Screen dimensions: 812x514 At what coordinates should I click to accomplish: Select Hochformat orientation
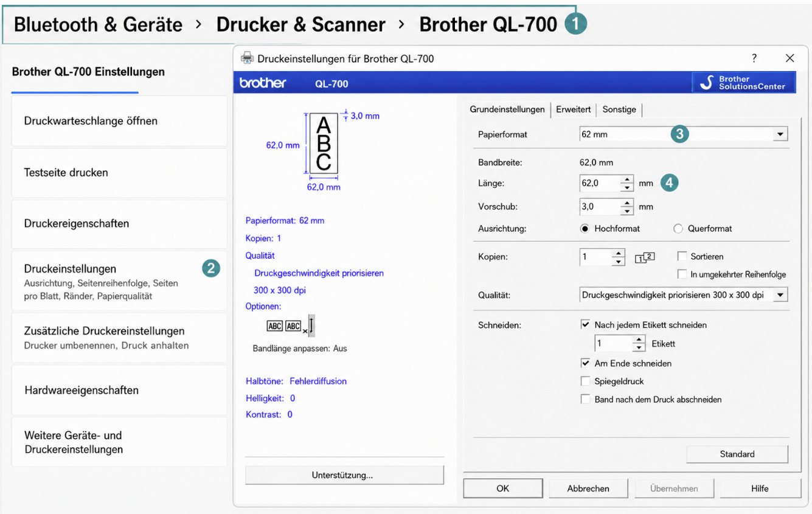point(585,229)
